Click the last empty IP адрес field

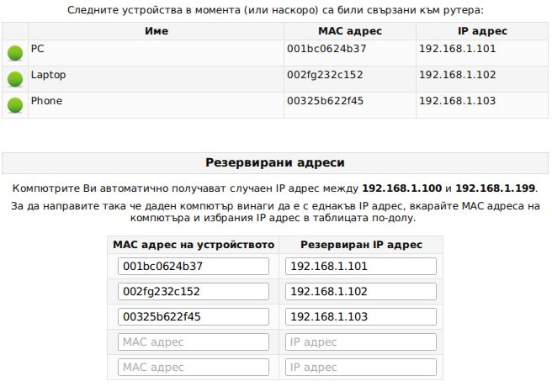361,368
